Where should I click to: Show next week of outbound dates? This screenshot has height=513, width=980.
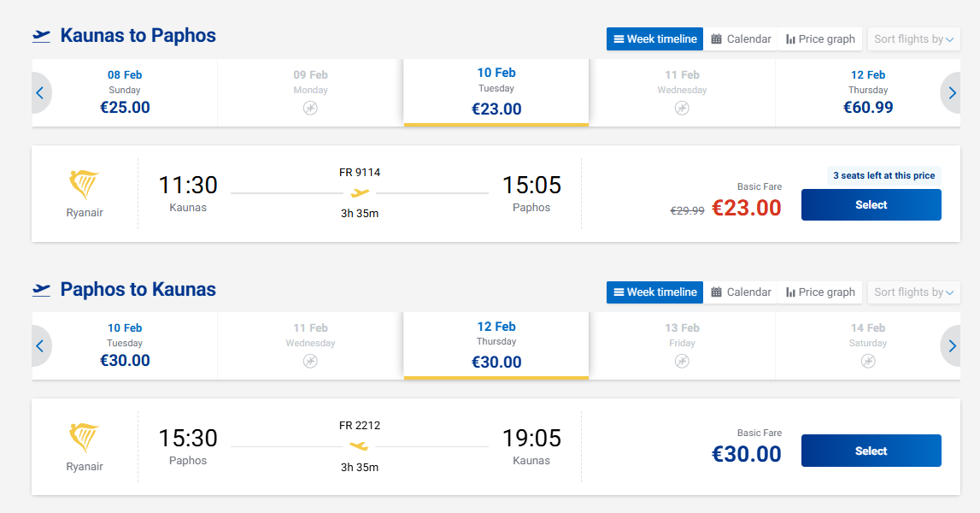click(954, 93)
